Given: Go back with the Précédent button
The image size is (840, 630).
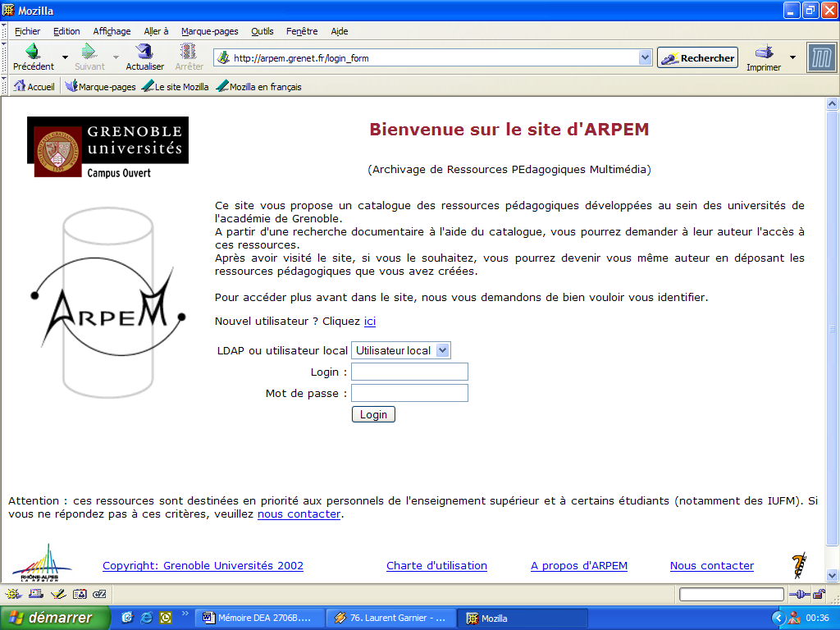Looking at the screenshot, I should [33, 57].
